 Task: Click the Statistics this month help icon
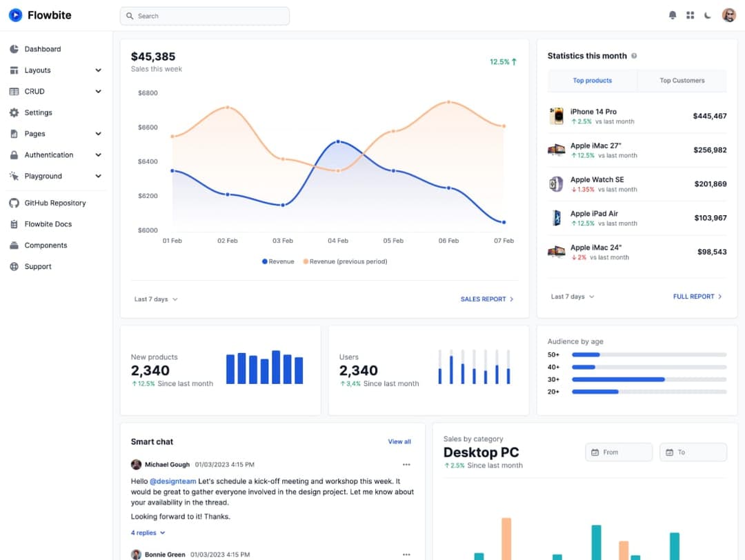[634, 56]
